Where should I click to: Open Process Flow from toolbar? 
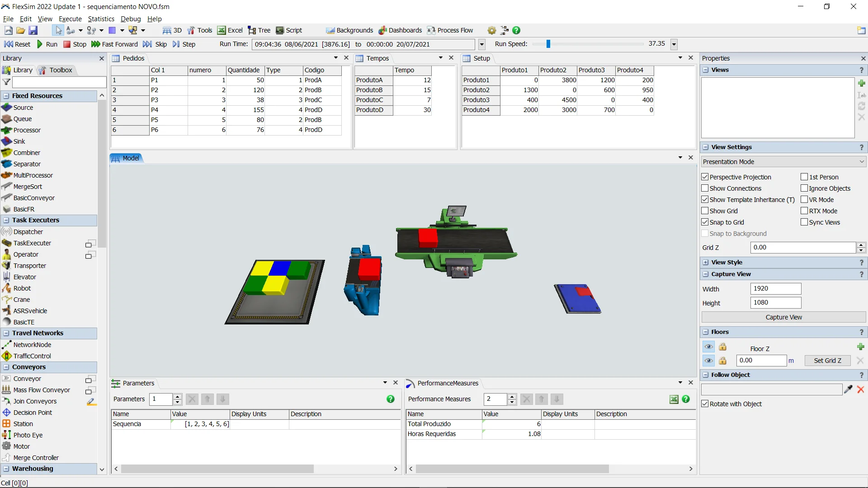click(450, 30)
